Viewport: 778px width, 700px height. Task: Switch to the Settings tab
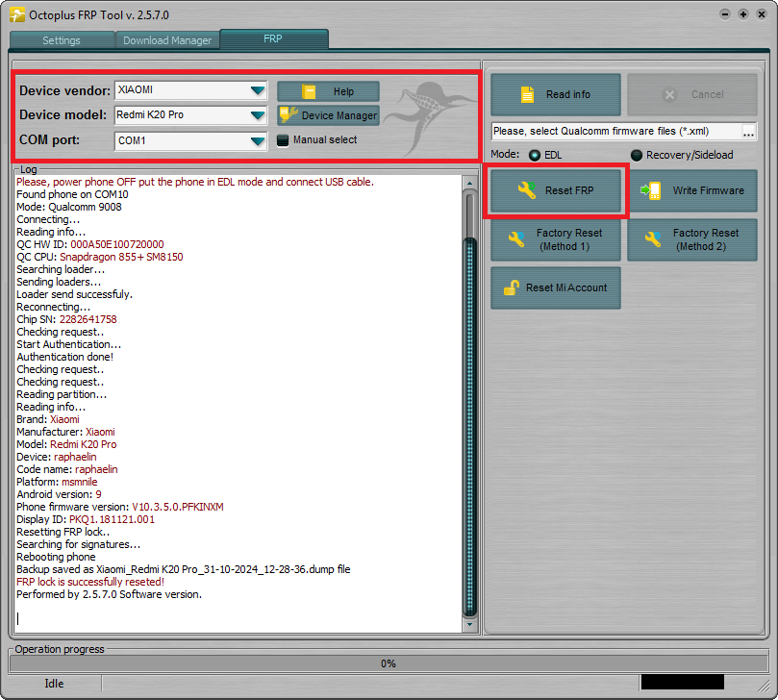[62, 40]
